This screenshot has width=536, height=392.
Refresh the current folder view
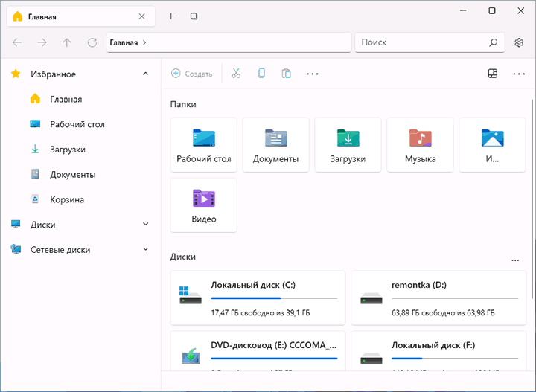pyautogui.click(x=92, y=42)
